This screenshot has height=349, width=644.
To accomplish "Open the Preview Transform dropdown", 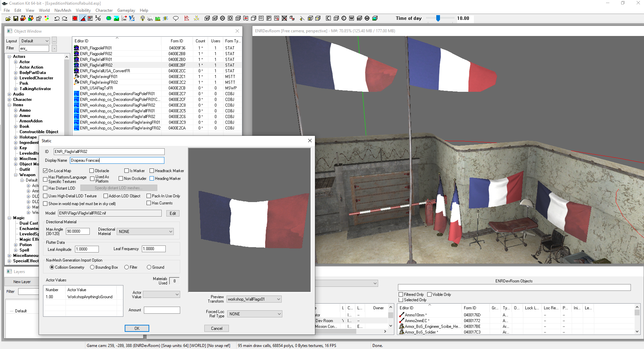I will (254, 299).
